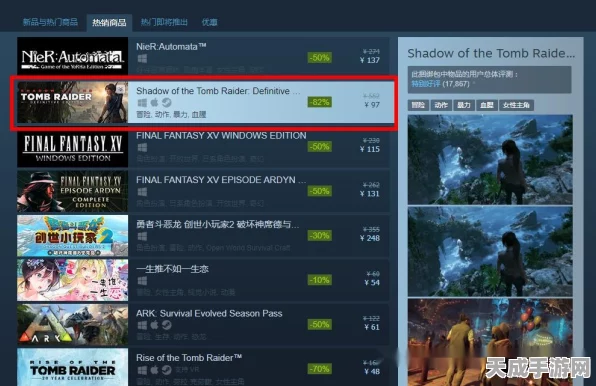Select the 热销商品 tab
The height and width of the screenshot is (386, 596).
pyautogui.click(x=109, y=22)
